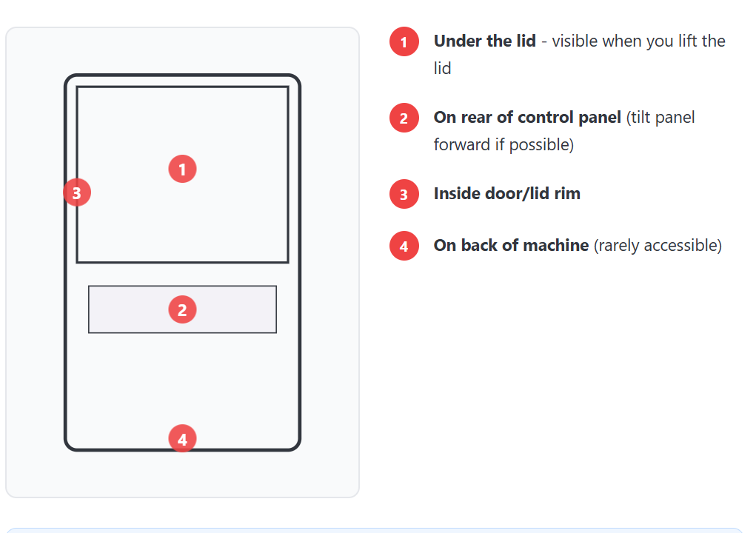The image size is (756, 533).
Task: Click red badge 2 next to "On rear of control panel"
Action: click(404, 118)
